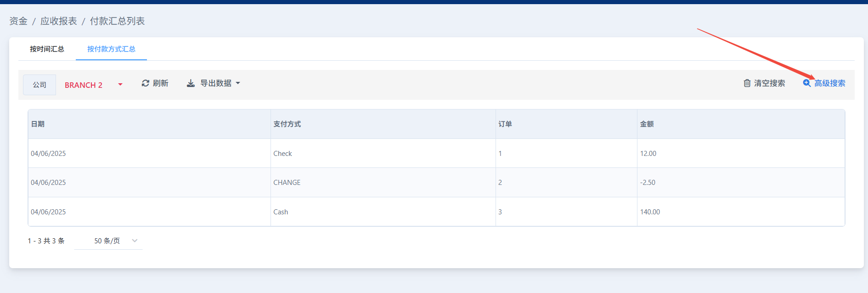This screenshot has width=868, height=293.
Task: Click the refresh arrows icon
Action: coord(145,83)
